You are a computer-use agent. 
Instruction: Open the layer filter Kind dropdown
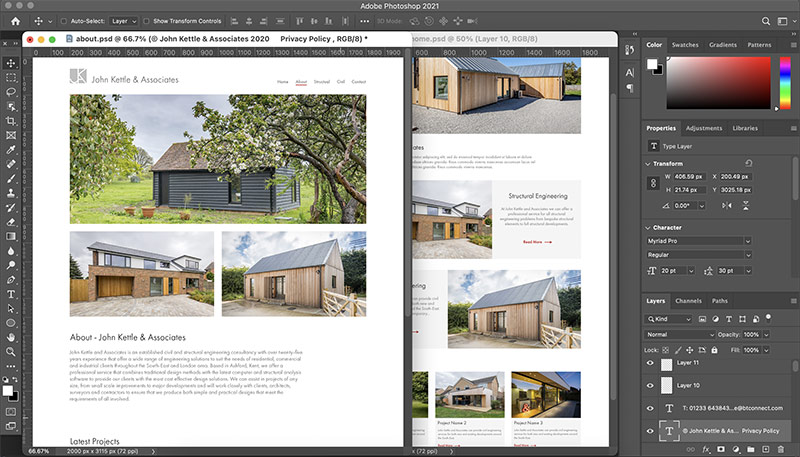pos(668,319)
